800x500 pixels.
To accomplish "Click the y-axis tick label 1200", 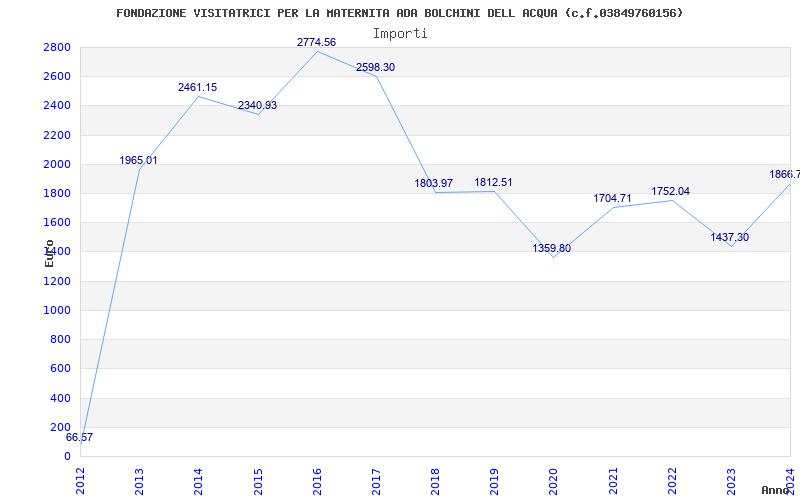I will 57,281.
